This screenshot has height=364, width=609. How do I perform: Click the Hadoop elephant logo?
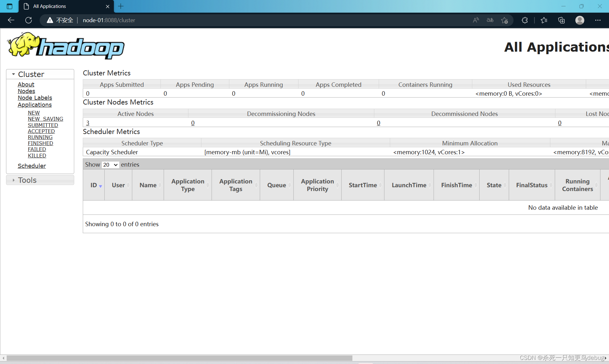(66, 46)
